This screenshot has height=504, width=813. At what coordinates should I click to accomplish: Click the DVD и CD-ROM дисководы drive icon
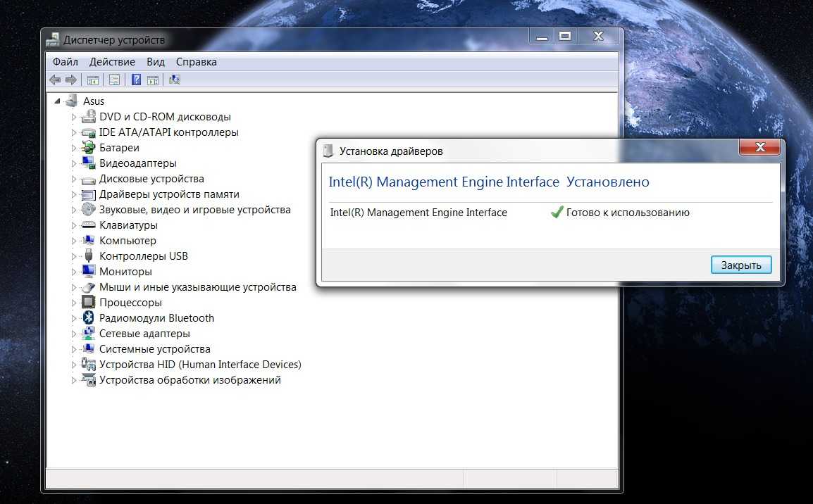tap(89, 117)
